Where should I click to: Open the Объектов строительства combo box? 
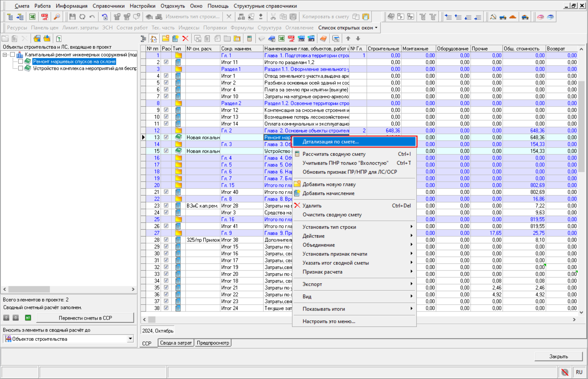(130, 339)
